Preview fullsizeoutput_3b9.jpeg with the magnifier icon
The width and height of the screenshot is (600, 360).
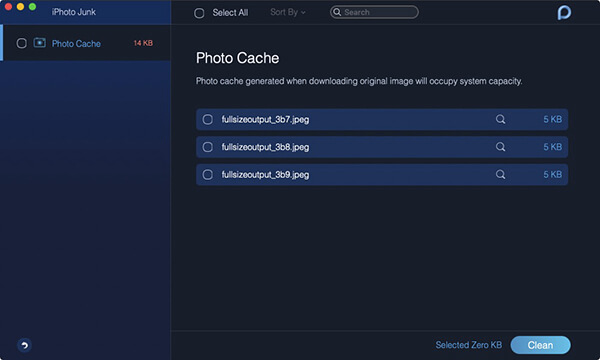pyautogui.click(x=500, y=174)
